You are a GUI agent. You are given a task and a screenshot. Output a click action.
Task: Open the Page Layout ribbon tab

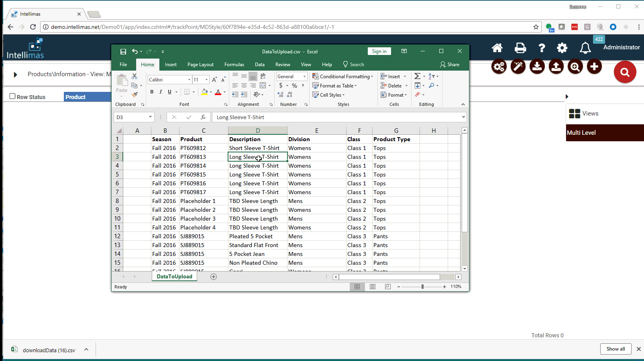pyautogui.click(x=200, y=64)
